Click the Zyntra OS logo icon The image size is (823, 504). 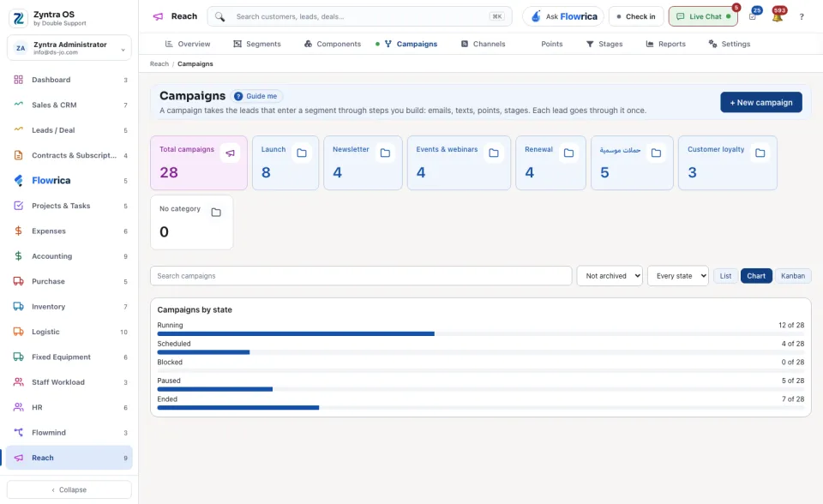pos(18,18)
